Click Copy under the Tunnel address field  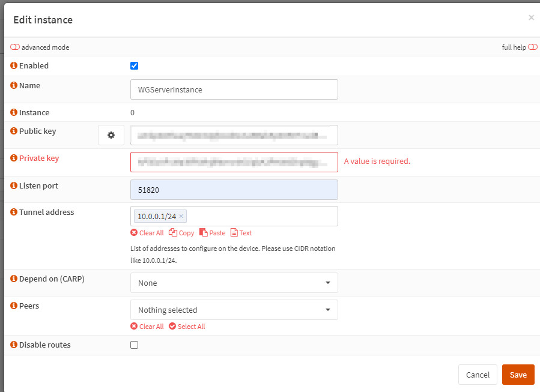pos(181,233)
